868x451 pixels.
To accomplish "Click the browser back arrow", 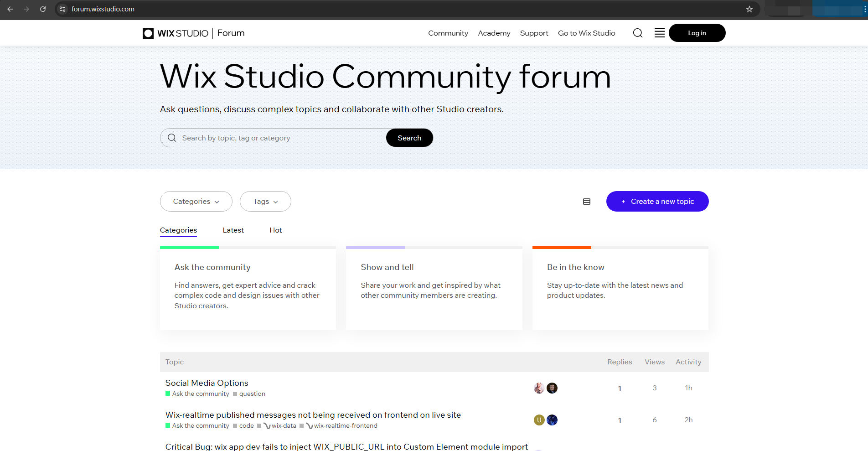I will tap(10, 9).
